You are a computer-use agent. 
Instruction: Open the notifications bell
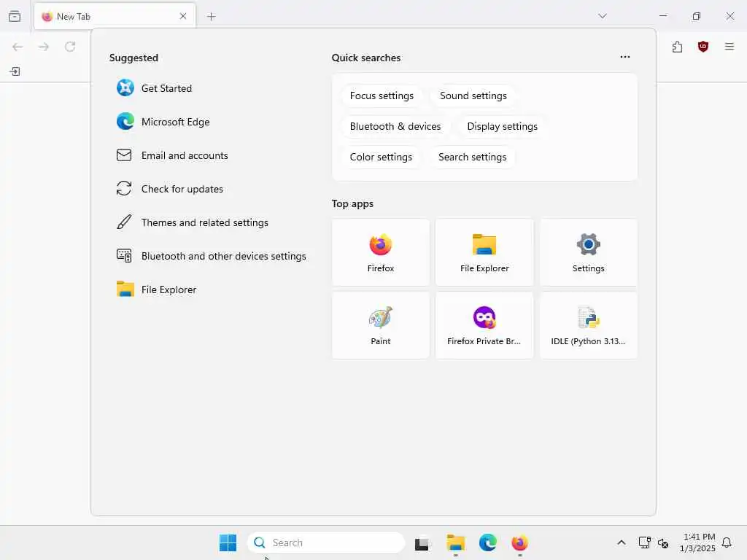[727, 542]
